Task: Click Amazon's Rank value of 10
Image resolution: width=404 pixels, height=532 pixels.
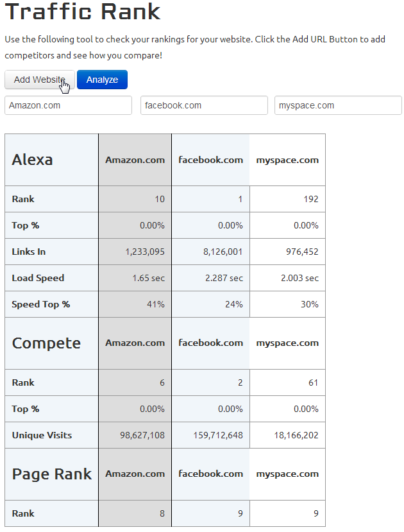Action: click(x=160, y=199)
